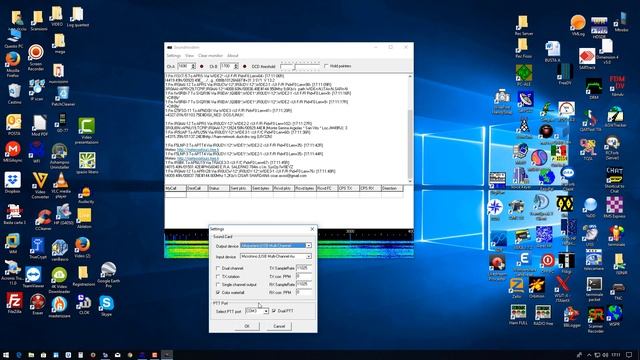Open second Meteo hyperlink in monitor
The image size is (640, 360).
198,158
